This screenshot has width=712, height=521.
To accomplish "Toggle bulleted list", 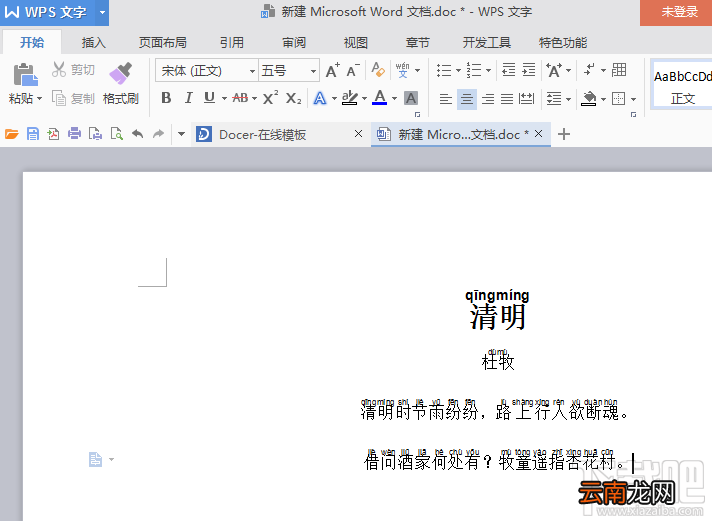I will 444,70.
